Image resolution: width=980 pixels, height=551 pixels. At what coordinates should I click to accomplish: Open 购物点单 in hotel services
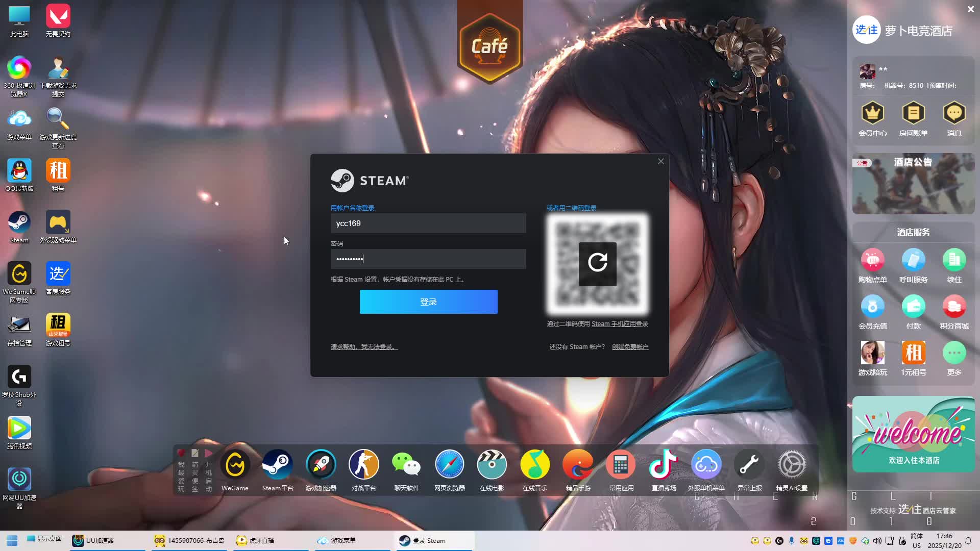click(x=872, y=260)
